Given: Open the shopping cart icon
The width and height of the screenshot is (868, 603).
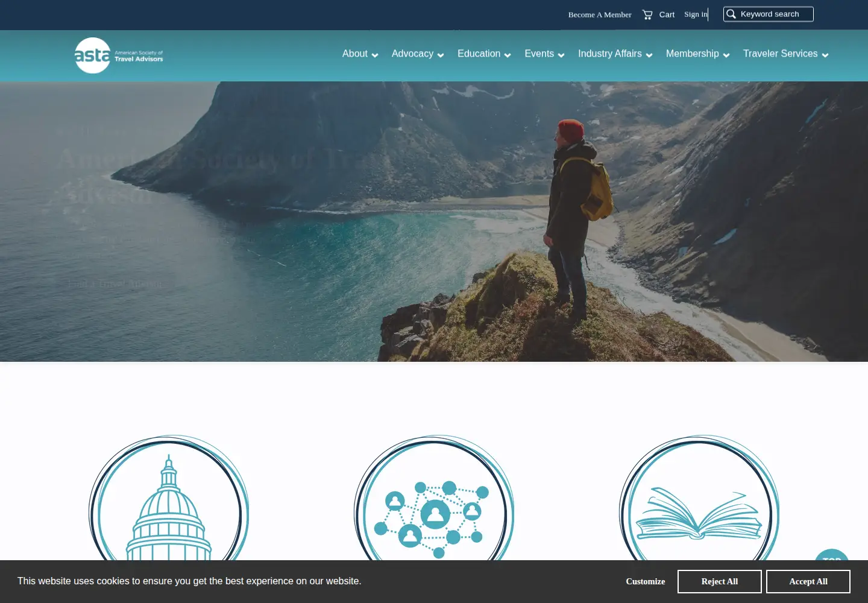Looking at the screenshot, I should pos(647,14).
